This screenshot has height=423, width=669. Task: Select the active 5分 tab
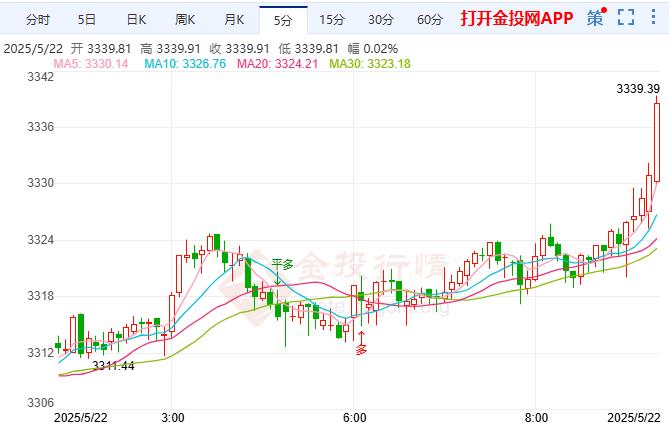283,20
